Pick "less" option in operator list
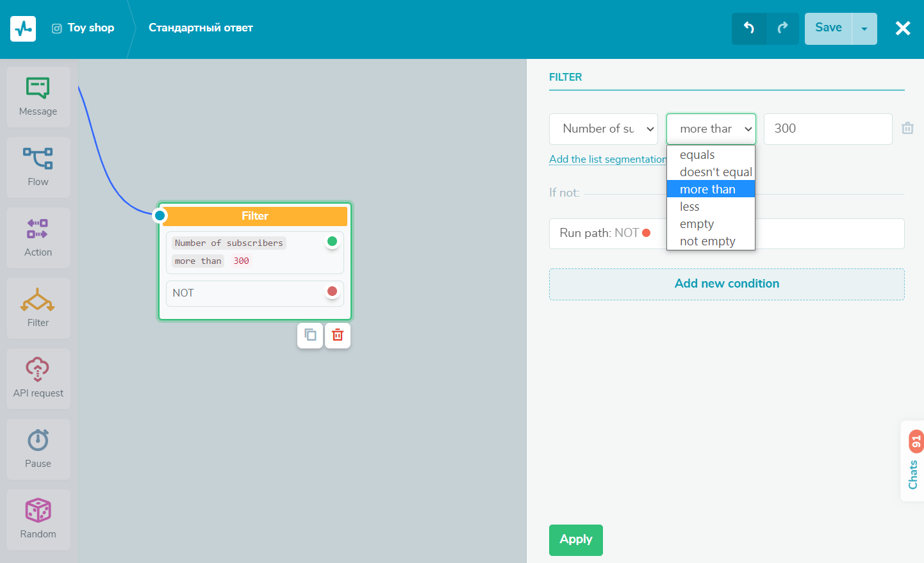 coord(689,207)
